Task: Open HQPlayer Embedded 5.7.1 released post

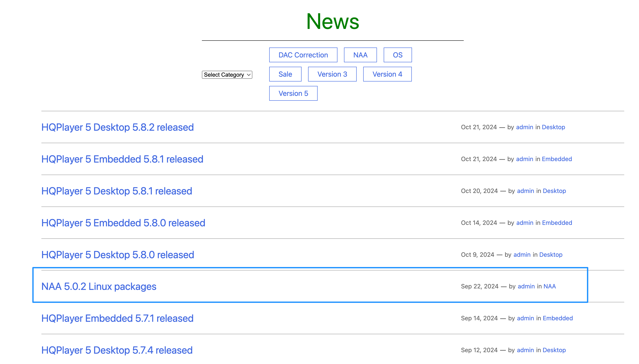Action: pos(117,318)
